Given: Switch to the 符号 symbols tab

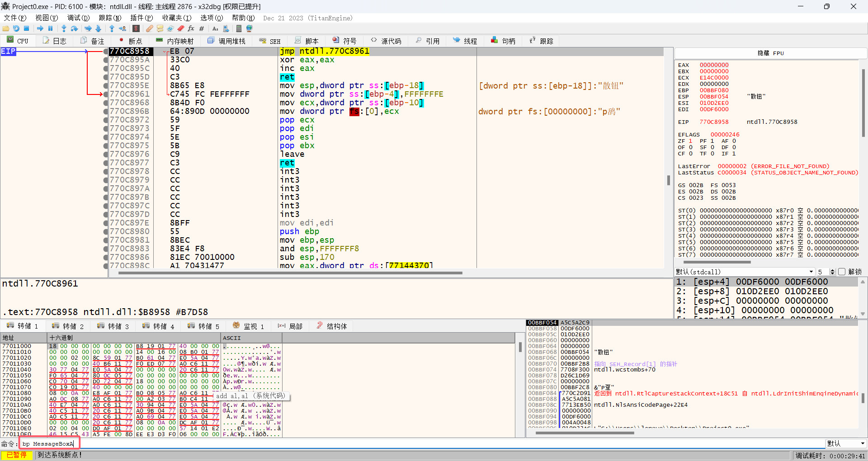Looking at the screenshot, I should pos(344,41).
